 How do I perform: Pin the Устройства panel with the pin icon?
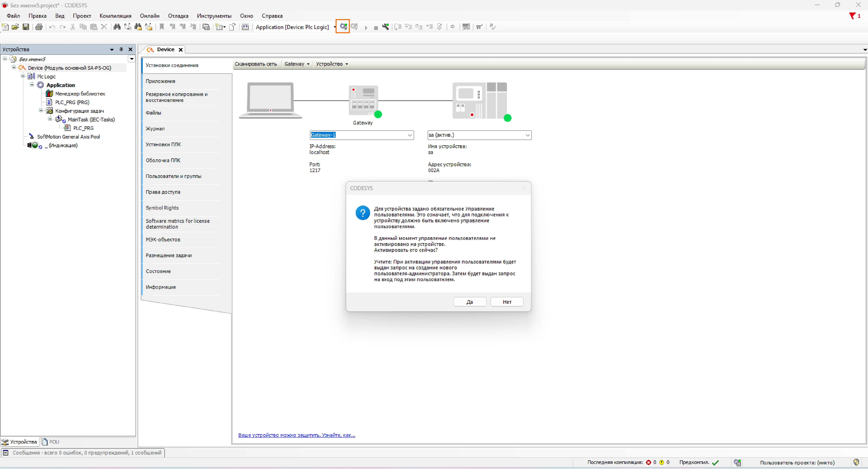point(121,50)
